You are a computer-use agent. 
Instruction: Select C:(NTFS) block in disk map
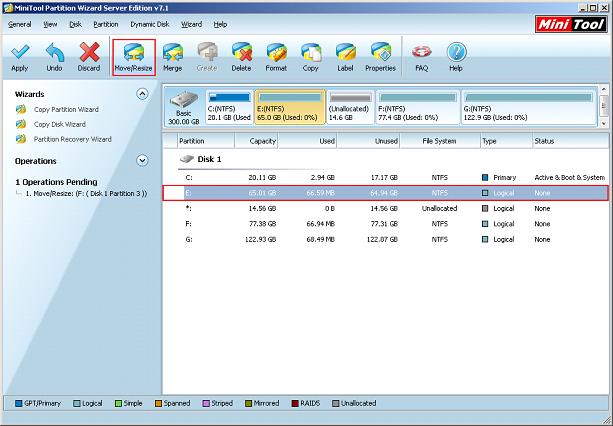(x=229, y=107)
